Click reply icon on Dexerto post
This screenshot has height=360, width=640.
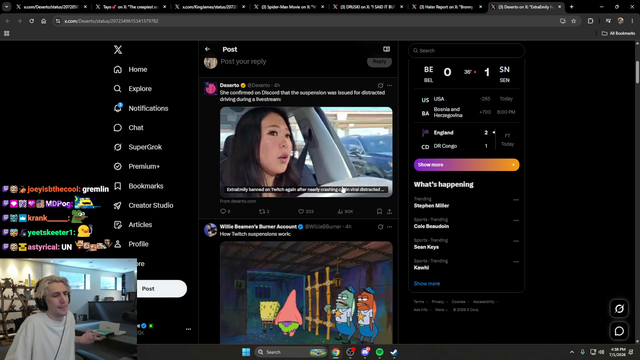point(223,211)
